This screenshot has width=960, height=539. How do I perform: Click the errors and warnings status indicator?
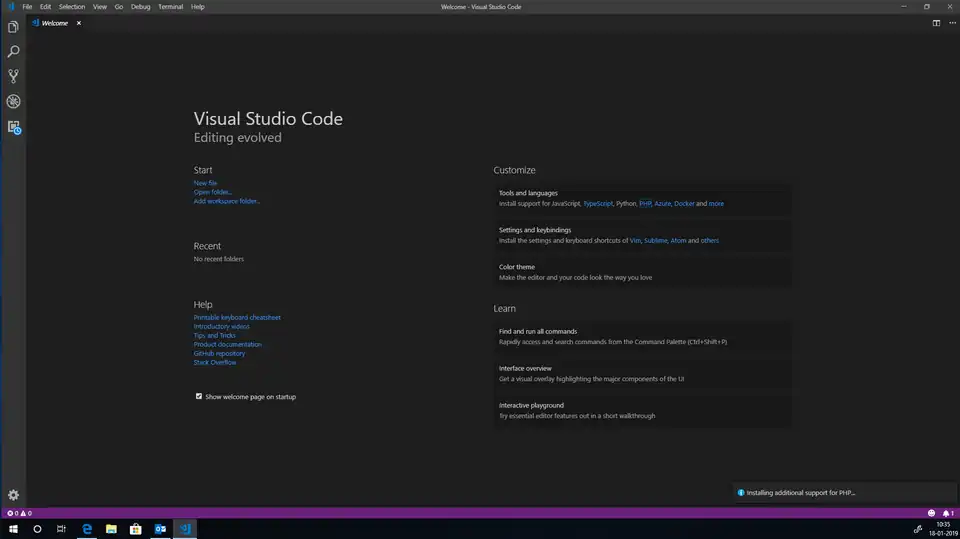click(x=20, y=513)
